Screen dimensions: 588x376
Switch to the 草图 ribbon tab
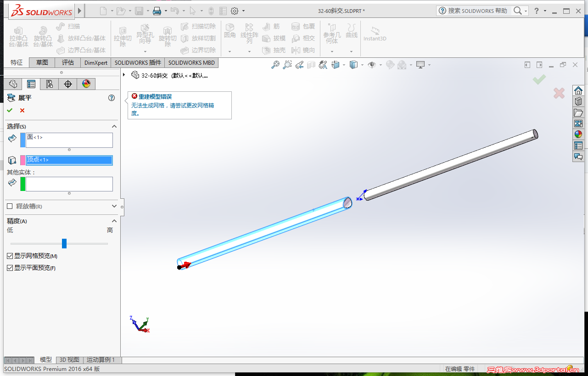42,62
